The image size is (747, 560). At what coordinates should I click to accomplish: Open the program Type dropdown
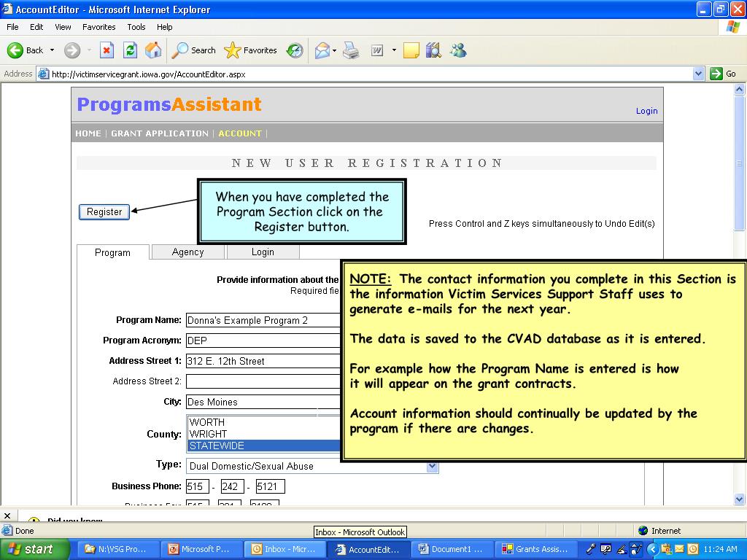[x=432, y=467]
